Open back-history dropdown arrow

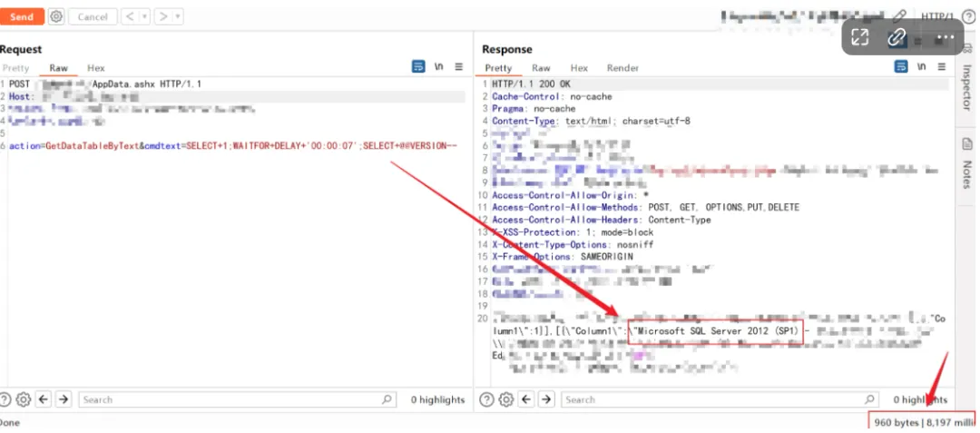click(143, 17)
